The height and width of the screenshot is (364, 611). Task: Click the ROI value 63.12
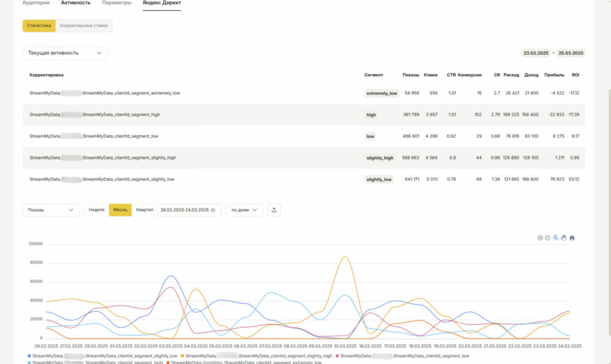(574, 179)
